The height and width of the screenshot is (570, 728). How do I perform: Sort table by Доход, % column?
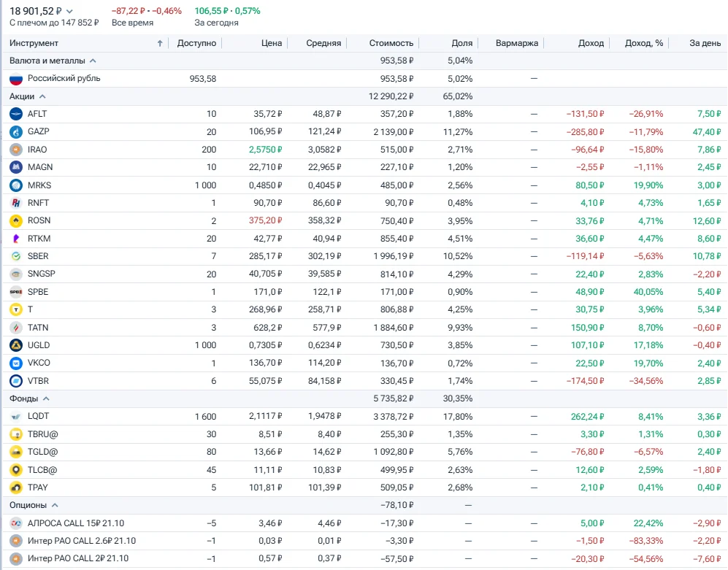(644, 43)
